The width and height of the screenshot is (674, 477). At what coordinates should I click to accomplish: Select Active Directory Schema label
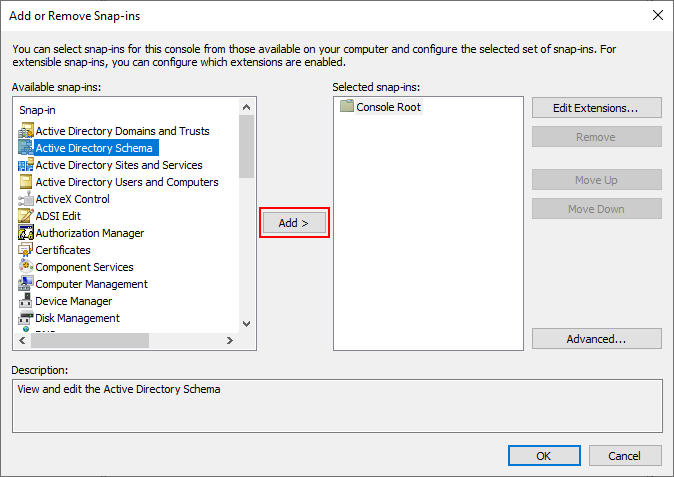pos(94,148)
